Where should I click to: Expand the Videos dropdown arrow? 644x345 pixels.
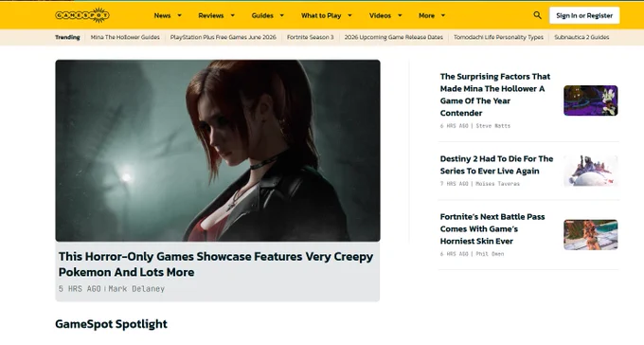pyautogui.click(x=400, y=15)
